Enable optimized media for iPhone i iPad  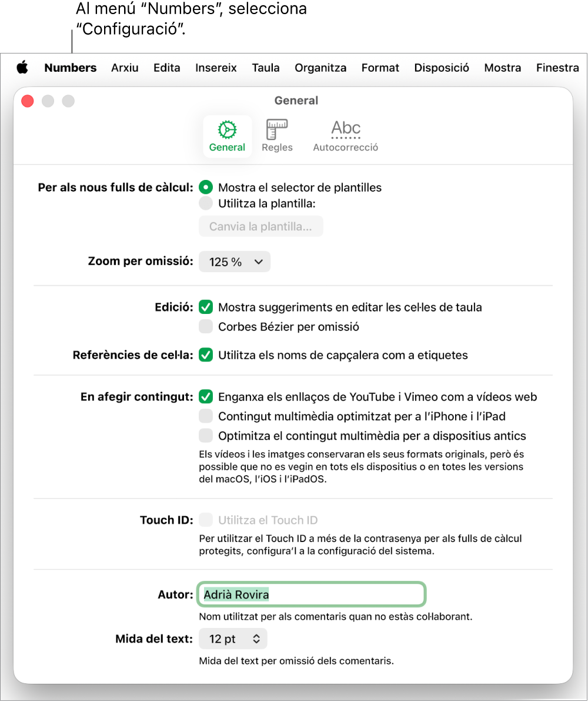point(206,416)
